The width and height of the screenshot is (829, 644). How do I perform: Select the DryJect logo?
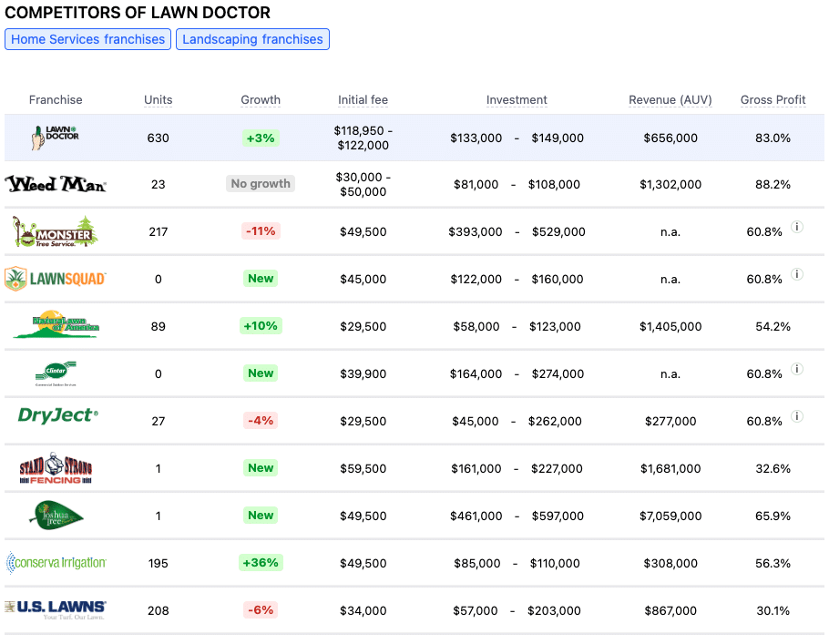pos(58,415)
